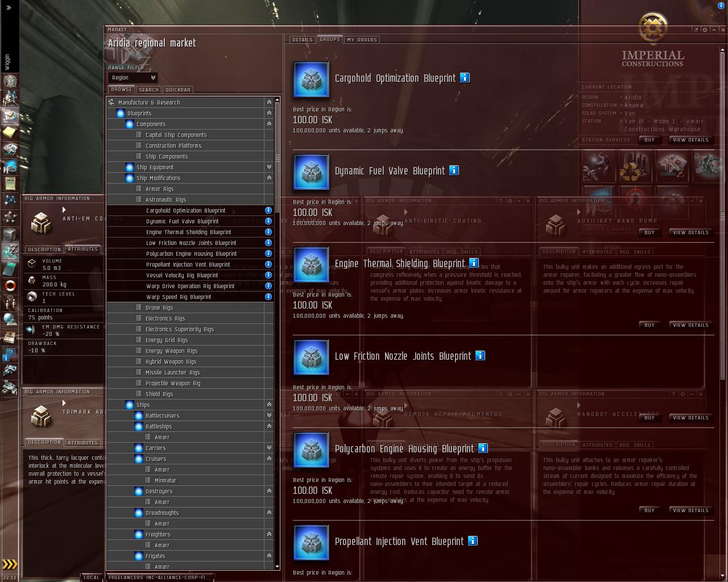Image resolution: width=728 pixels, height=582 pixels.
Task: Expand the sidebar with the double-arrow at the top
Action: (9, 8)
